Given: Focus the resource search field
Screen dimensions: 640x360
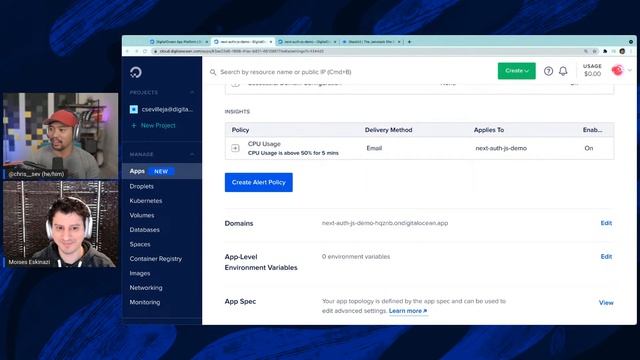Looking at the screenshot, I should [x=286, y=72].
